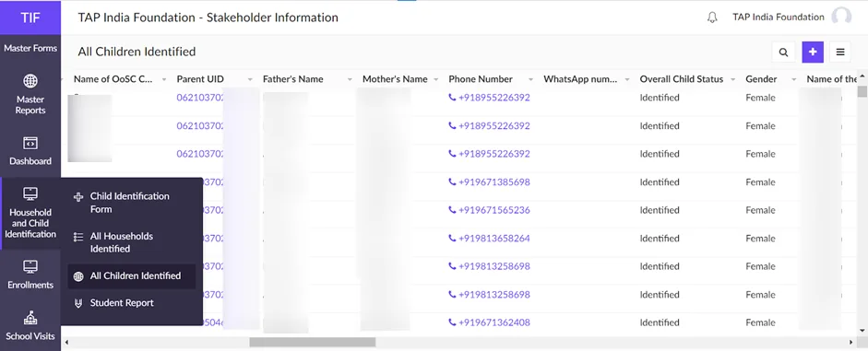Click the TAP India Foundation account name
This screenshot has width=868, height=351.
coord(779,18)
